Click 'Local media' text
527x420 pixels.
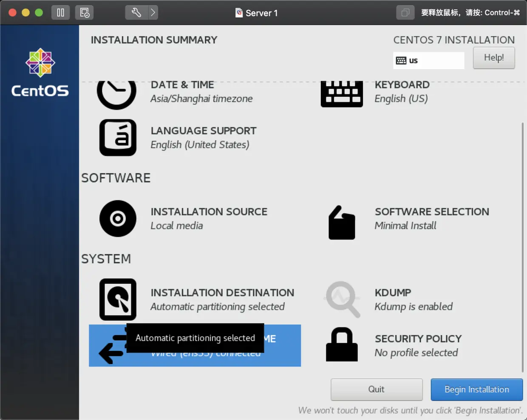pos(177,226)
